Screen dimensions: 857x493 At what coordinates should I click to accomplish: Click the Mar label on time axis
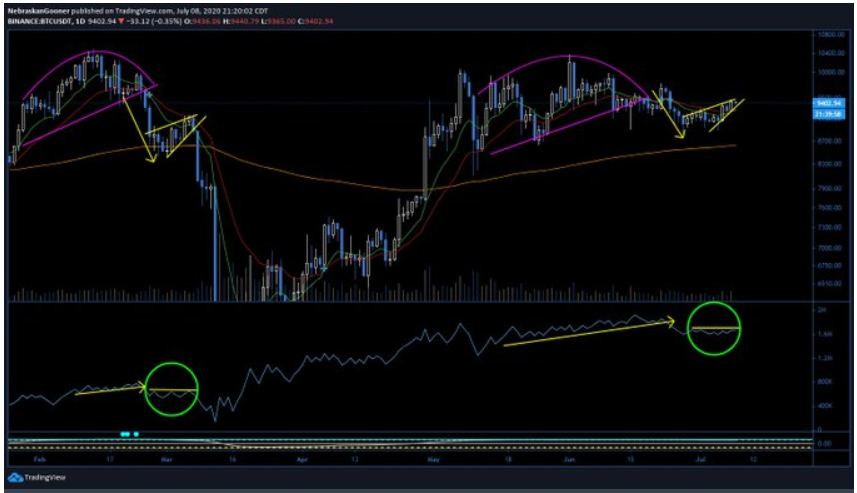[167, 460]
